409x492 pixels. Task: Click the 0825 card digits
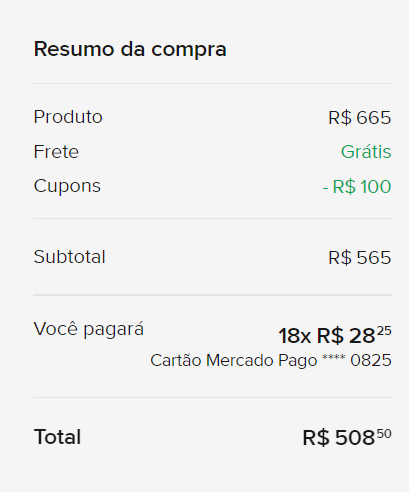pos(371,361)
